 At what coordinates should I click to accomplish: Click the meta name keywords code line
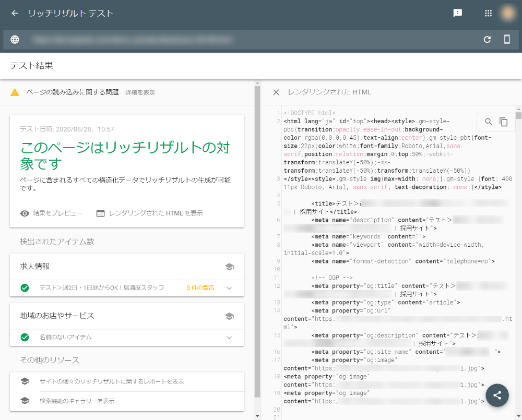click(369, 237)
